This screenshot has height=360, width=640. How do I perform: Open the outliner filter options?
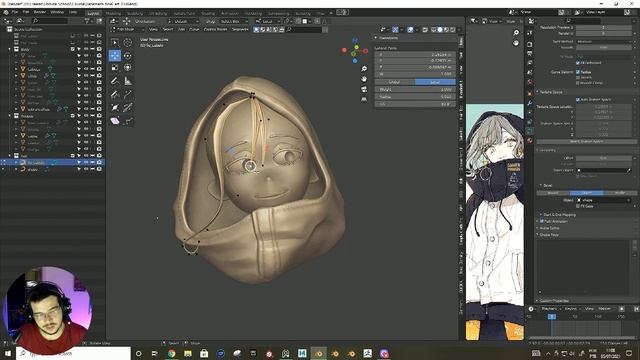click(x=88, y=20)
